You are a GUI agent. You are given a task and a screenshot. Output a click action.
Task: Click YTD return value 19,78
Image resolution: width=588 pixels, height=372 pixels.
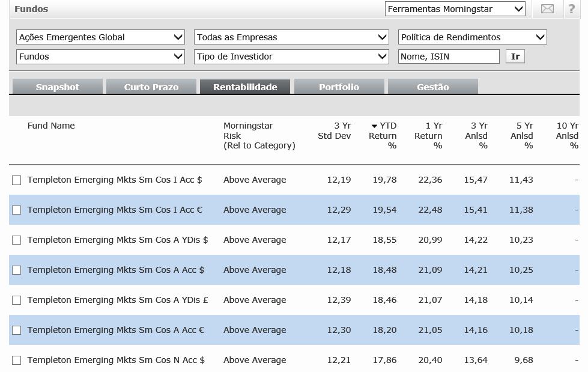(384, 180)
